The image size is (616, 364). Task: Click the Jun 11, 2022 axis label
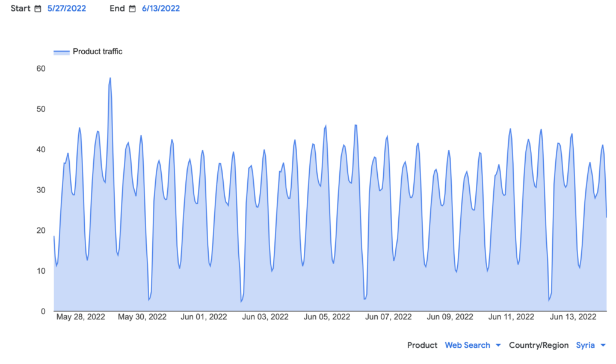pyautogui.click(x=512, y=317)
